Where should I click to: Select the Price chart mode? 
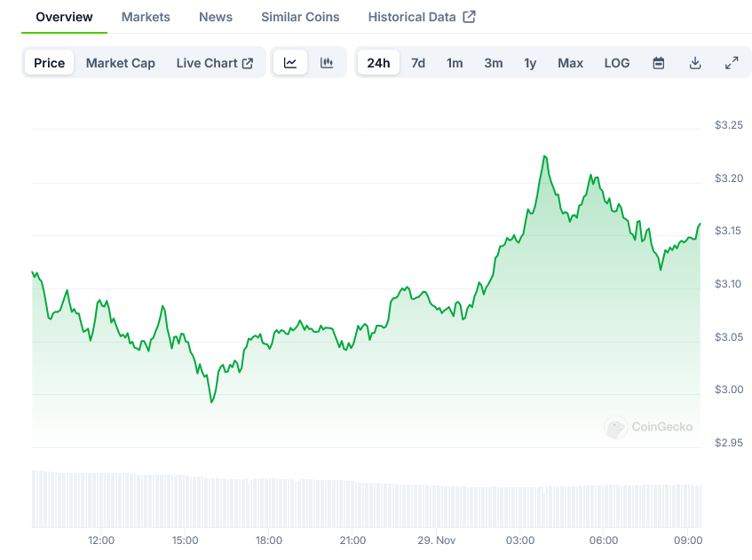click(50, 63)
